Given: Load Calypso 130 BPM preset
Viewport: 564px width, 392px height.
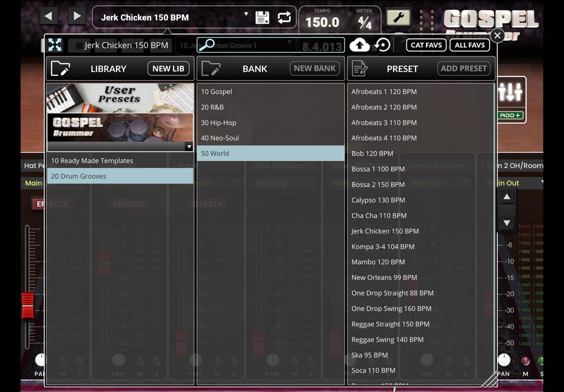Looking at the screenshot, I should coord(421,200).
